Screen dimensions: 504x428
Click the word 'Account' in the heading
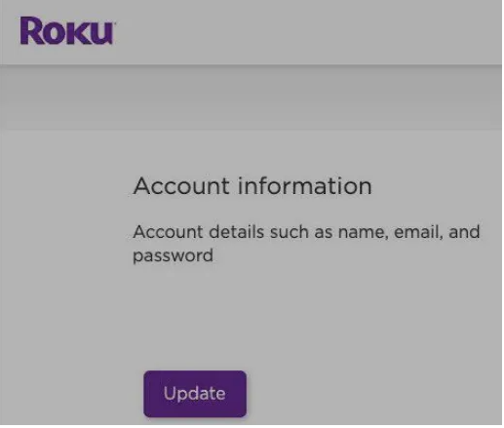pos(181,186)
